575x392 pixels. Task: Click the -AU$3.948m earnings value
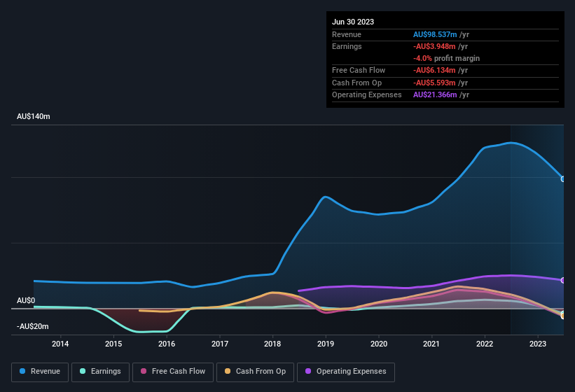[434, 46]
